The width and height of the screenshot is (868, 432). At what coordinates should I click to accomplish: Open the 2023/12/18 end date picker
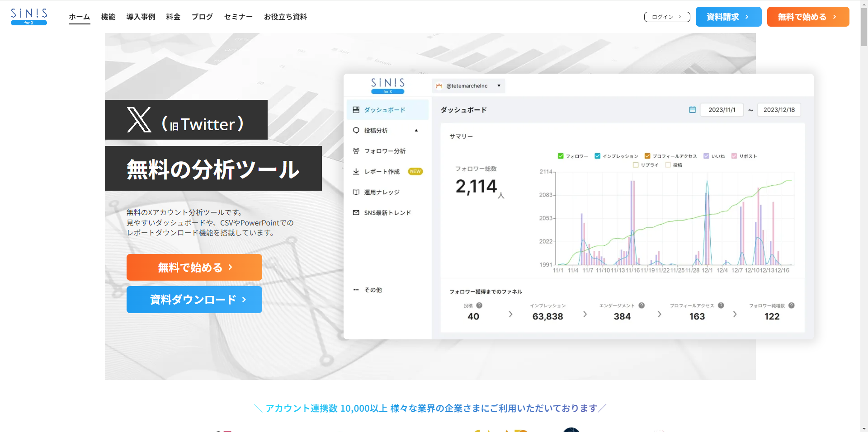point(779,110)
